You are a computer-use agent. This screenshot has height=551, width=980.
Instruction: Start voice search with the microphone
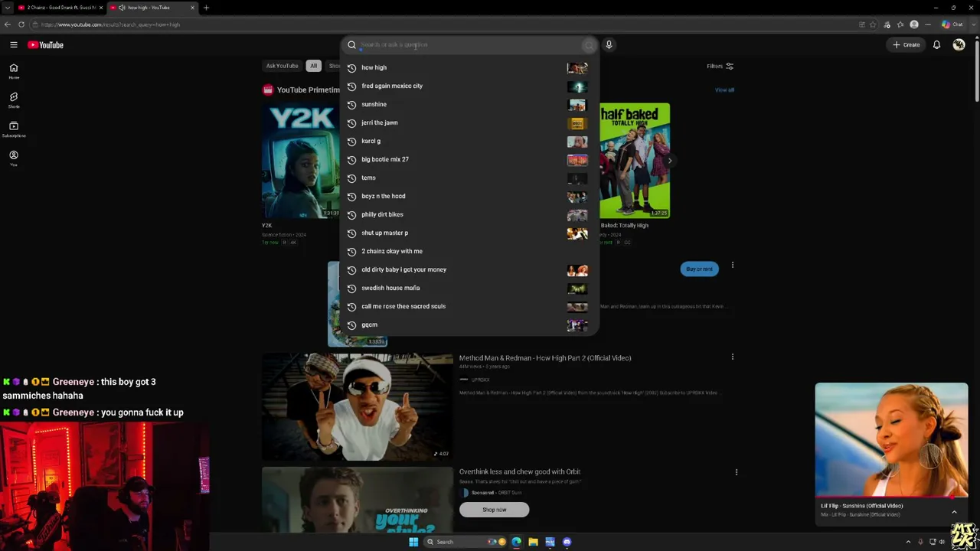click(x=609, y=45)
